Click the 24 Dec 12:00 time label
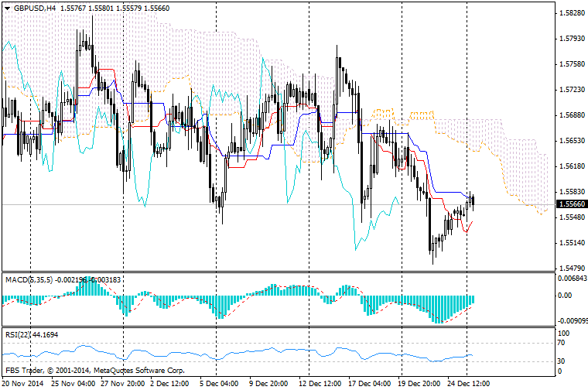 pos(468,384)
